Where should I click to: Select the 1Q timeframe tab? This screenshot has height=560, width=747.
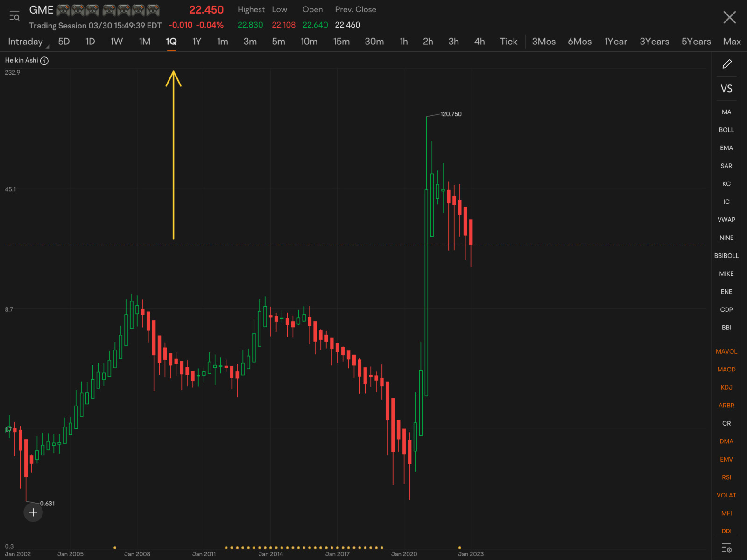pyautogui.click(x=171, y=42)
